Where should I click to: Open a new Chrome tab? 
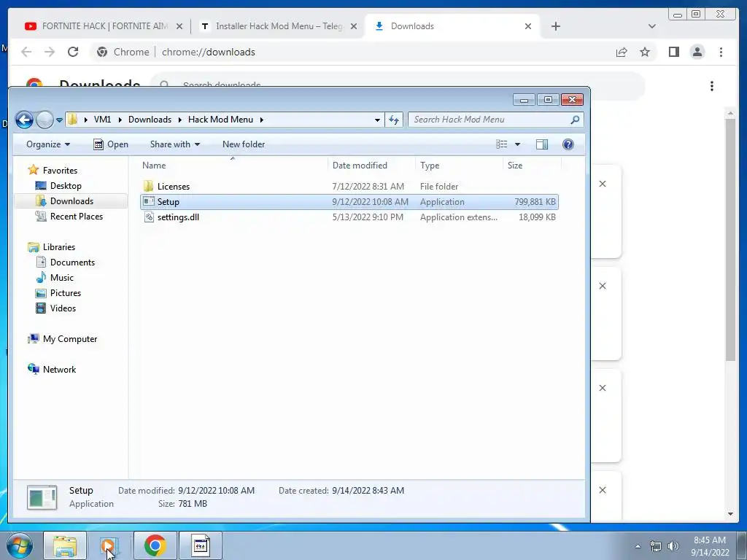[x=555, y=26]
